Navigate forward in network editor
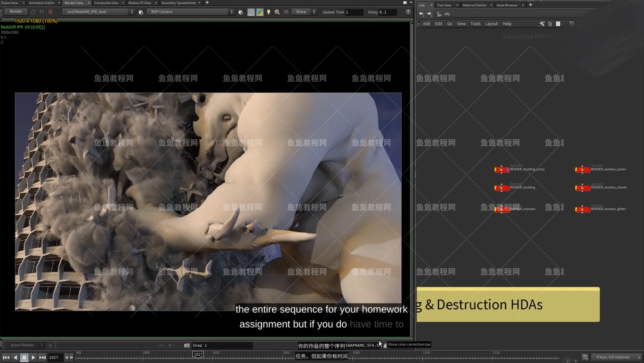 point(429,14)
